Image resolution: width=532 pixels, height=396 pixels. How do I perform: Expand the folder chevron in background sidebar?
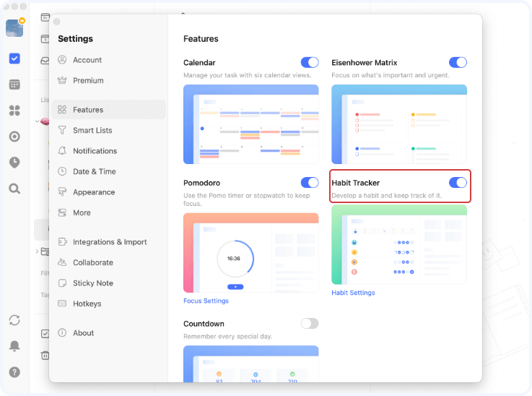point(37,251)
